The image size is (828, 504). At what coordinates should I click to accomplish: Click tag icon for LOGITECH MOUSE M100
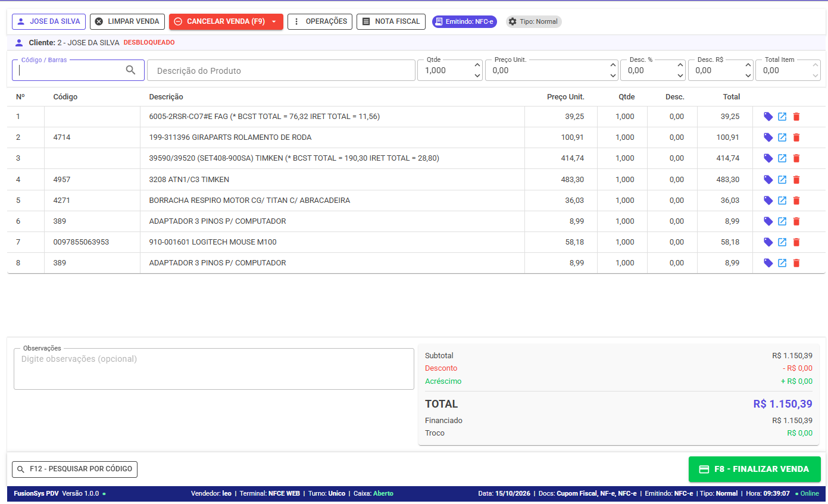coord(768,242)
